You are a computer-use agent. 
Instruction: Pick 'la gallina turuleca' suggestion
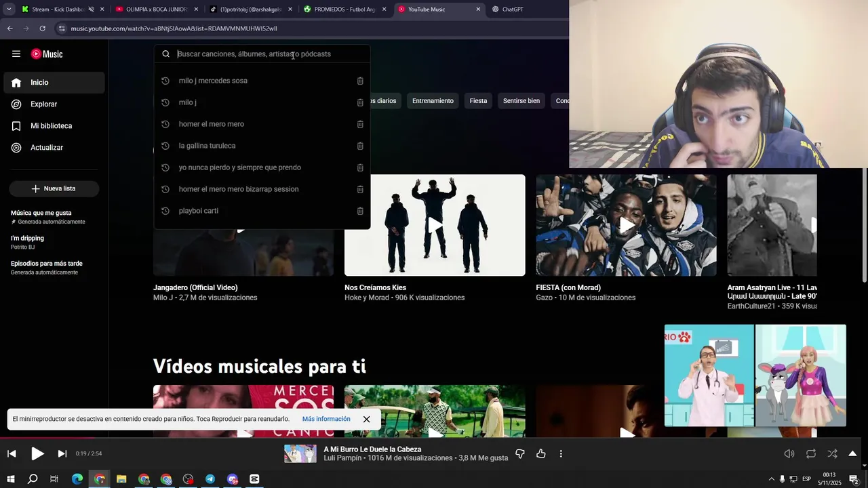coord(262,146)
